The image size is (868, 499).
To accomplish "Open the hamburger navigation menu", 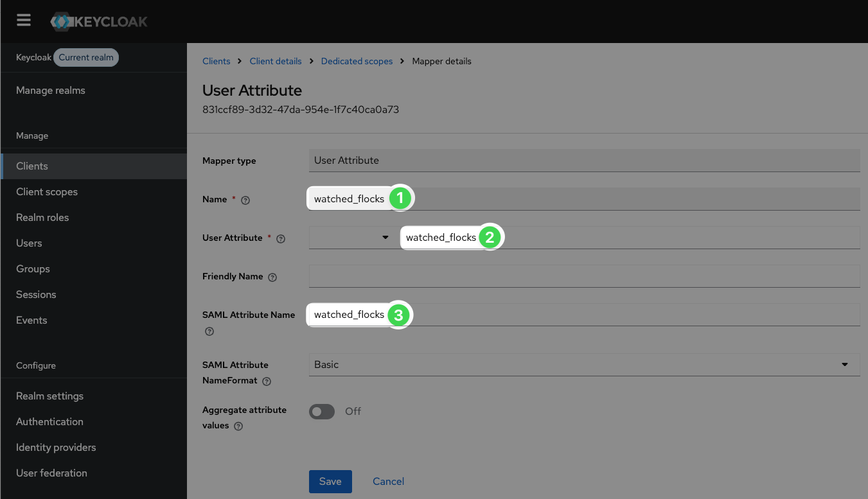I will point(24,21).
